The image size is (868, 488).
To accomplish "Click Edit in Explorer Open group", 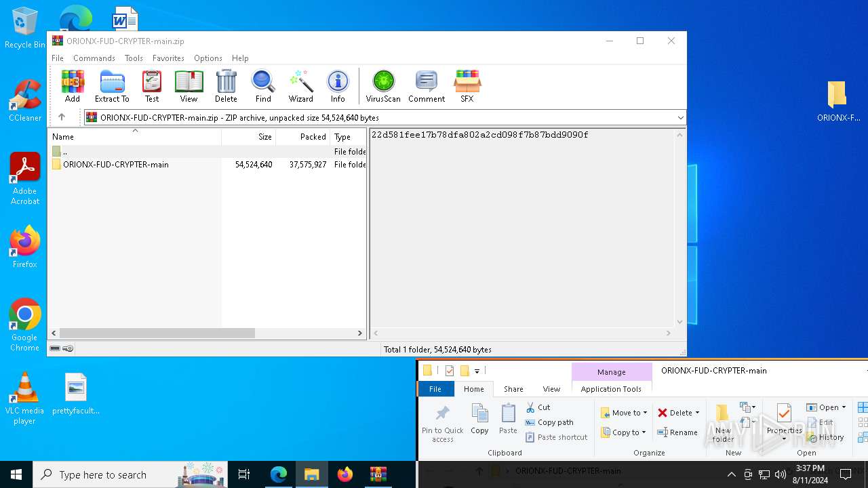I will (x=820, y=422).
